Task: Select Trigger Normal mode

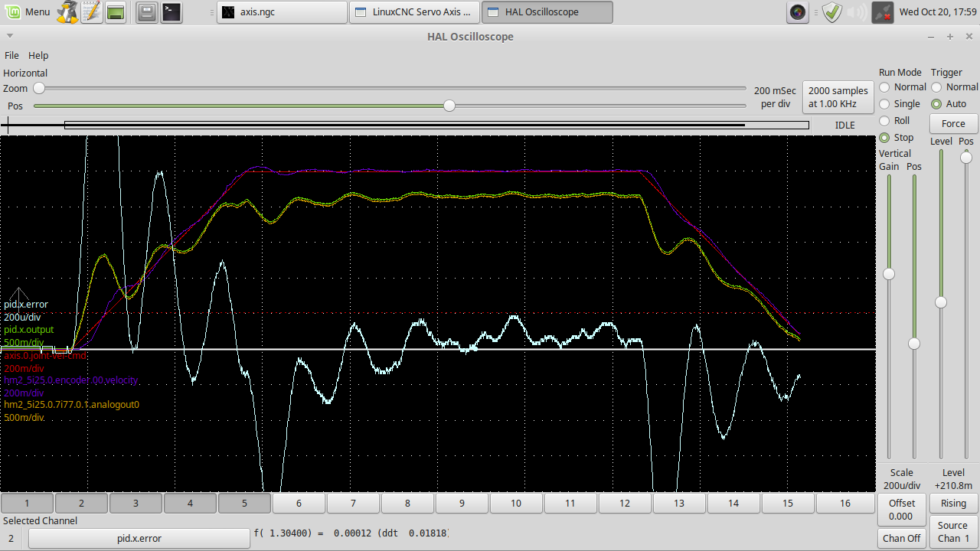Action: pos(955,87)
